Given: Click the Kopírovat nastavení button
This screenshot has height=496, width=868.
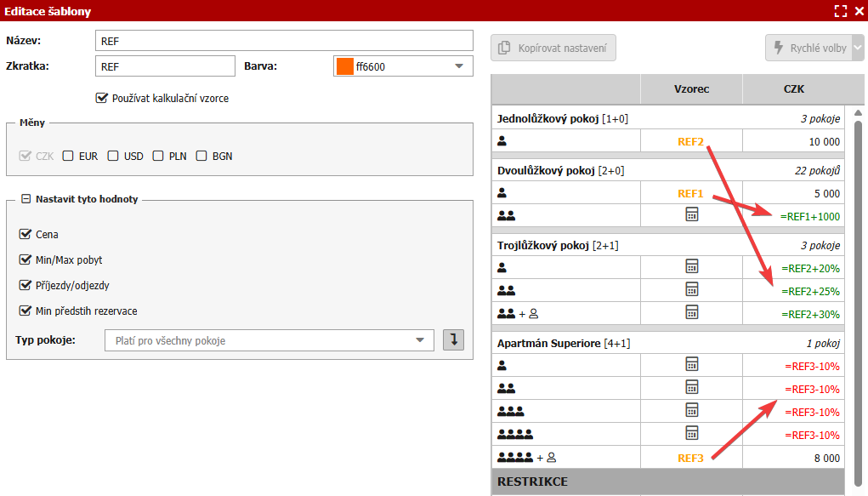Looking at the screenshot, I should 553,48.
